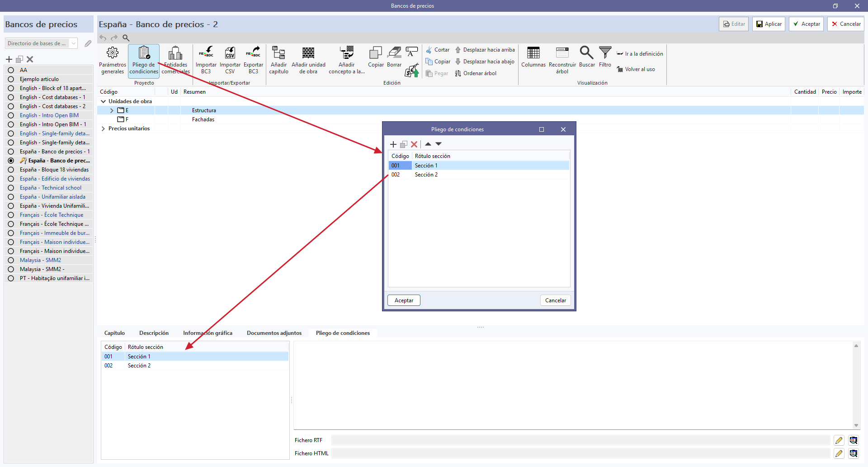Click Reconstruir árbol

click(562, 60)
